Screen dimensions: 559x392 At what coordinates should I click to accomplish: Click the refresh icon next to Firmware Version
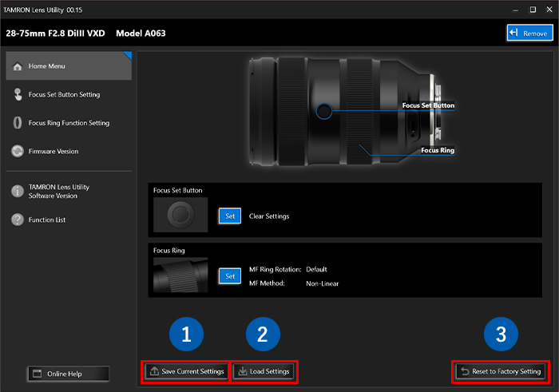[18, 151]
